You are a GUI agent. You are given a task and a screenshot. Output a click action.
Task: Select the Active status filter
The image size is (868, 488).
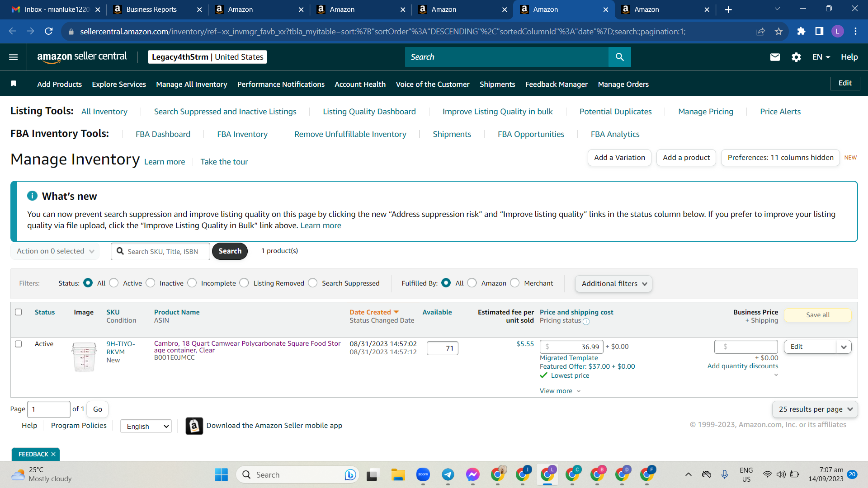(x=114, y=283)
